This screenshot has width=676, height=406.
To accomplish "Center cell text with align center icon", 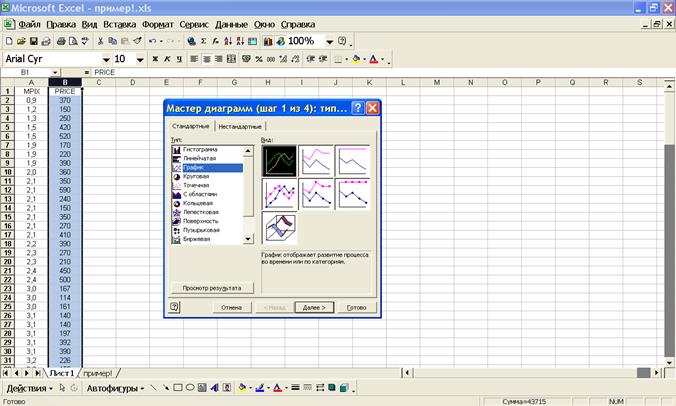I will [207, 59].
